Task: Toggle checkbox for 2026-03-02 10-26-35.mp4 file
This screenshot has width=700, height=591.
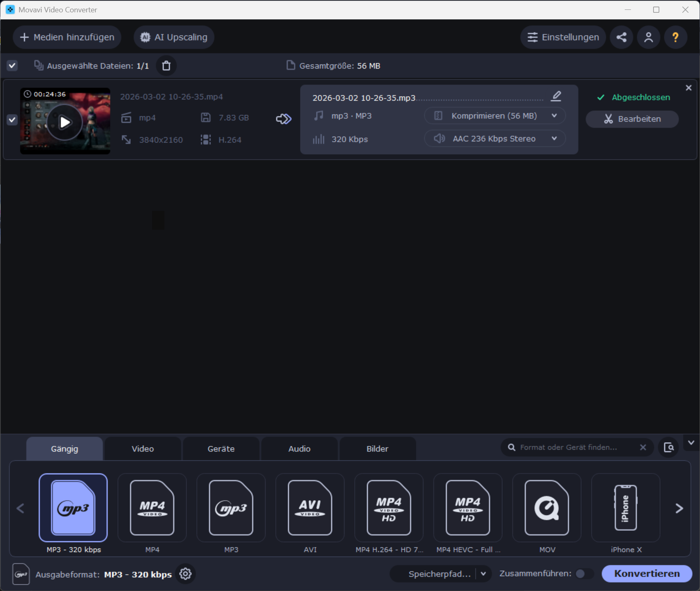Action: click(12, 120)
